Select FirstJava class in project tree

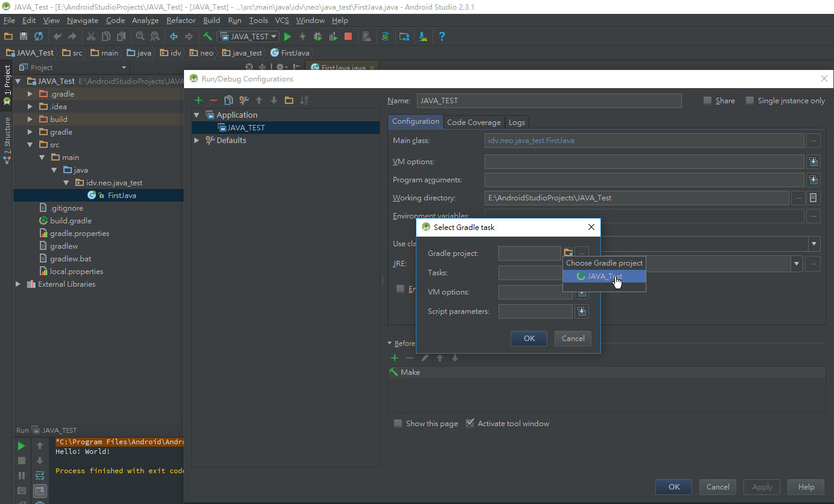121,196
